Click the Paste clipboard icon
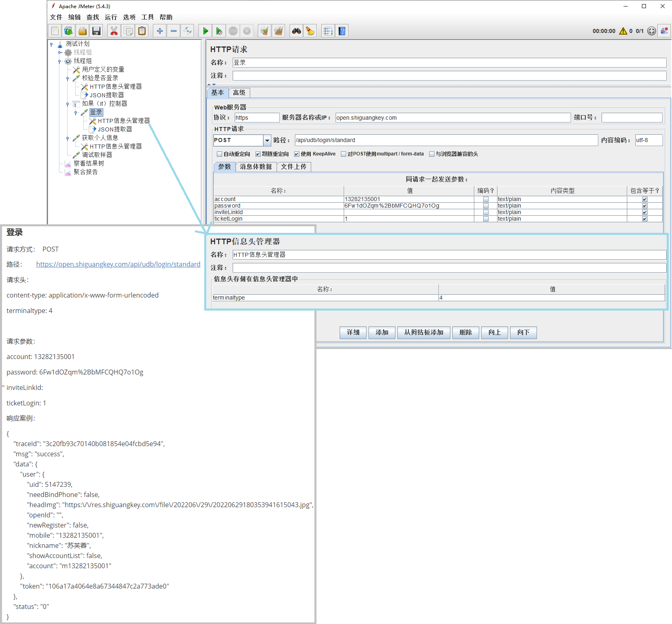672x624 pixels. (142, 31)
